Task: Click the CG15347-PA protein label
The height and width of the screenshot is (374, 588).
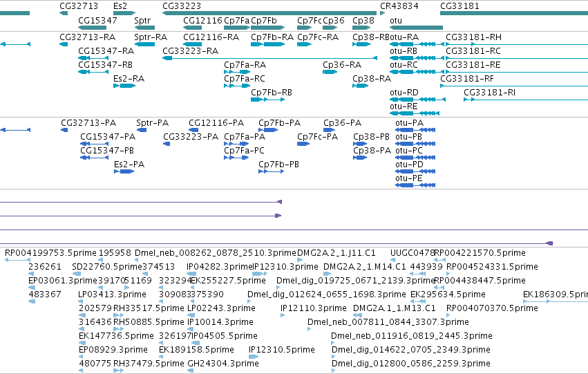Action: tap(108, 137)
